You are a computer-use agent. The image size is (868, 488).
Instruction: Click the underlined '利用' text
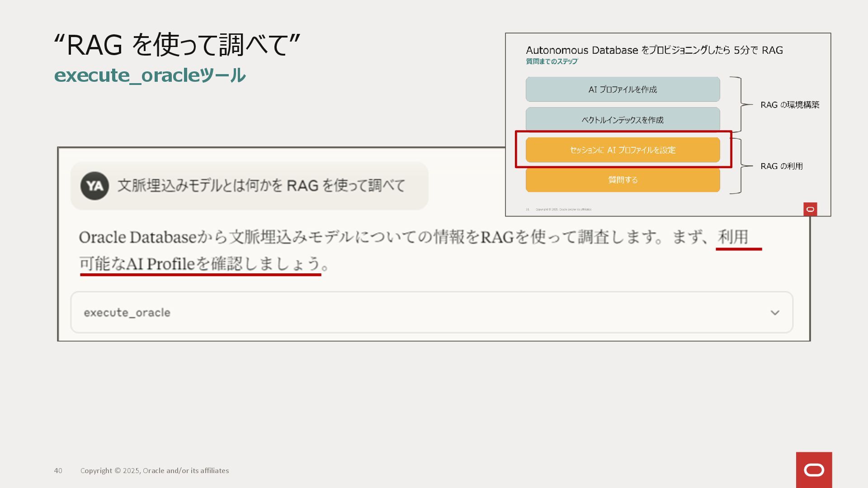point(733,237)
